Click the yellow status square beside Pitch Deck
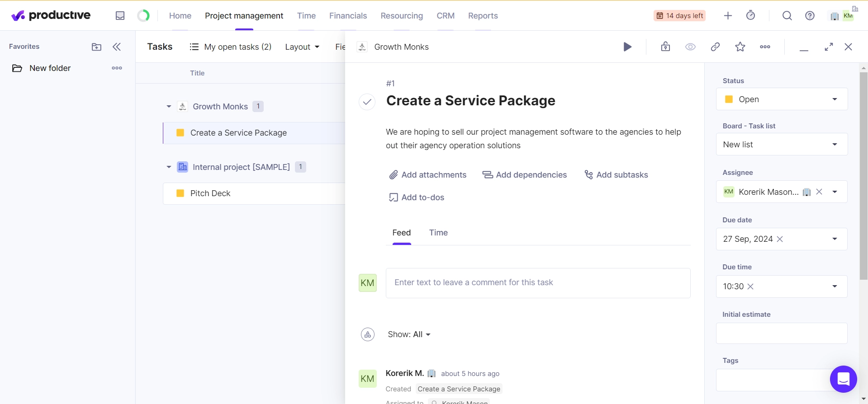The height and width of the screenshot is (404, 868). 180,193
